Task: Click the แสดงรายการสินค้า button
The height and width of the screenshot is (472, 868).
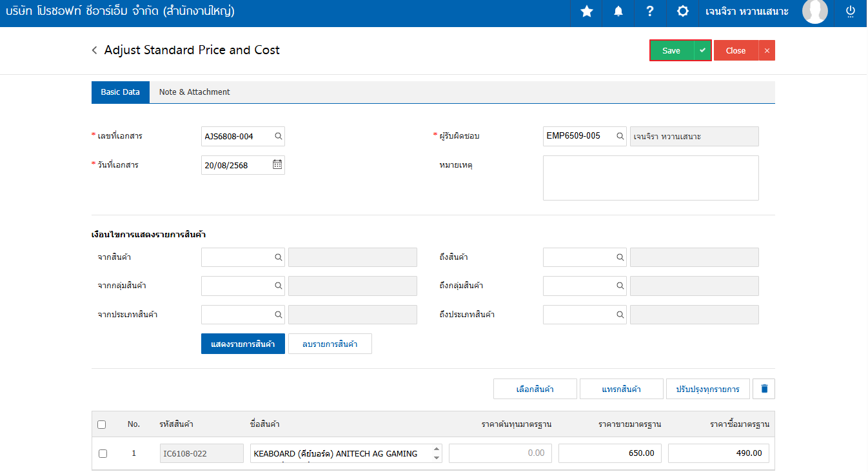Action: tap(242, 344)
